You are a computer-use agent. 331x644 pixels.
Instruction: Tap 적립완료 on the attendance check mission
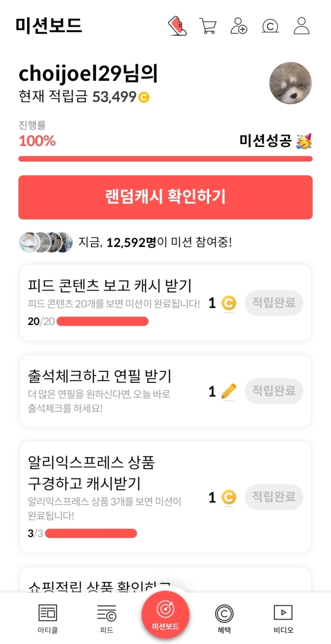274,391
